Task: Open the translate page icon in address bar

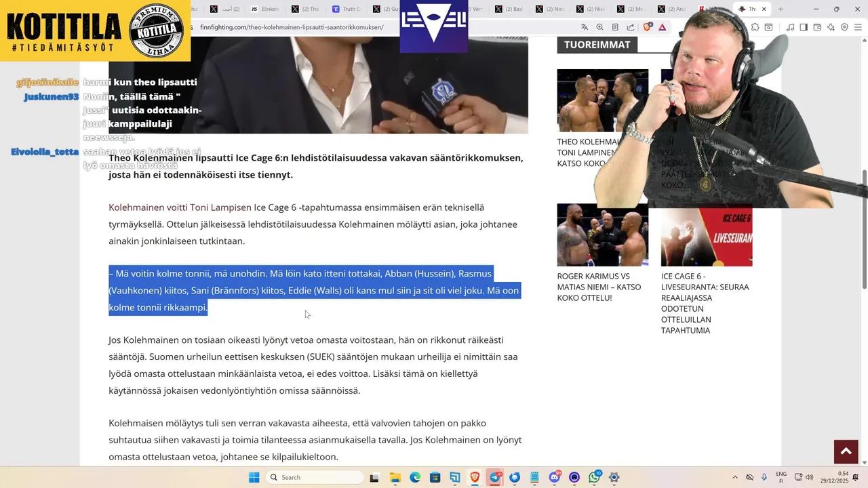Action: (x=585, y=27)
